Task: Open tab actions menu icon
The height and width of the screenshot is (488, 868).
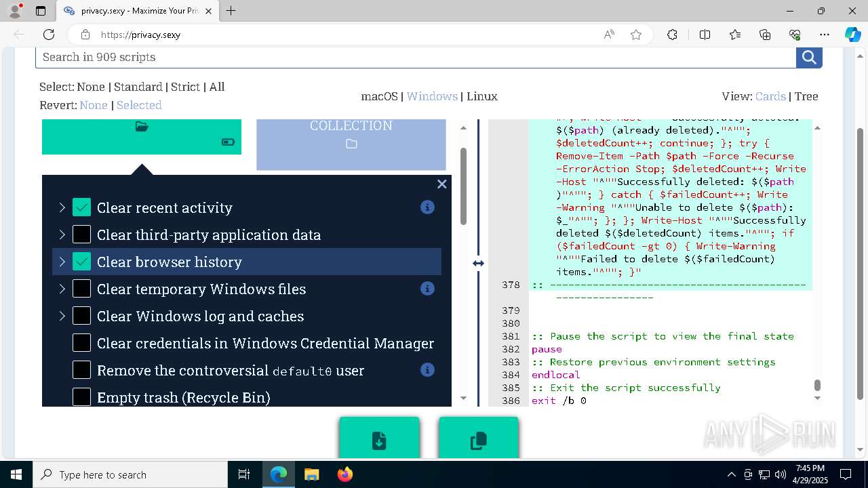Action: pos(41,11)
